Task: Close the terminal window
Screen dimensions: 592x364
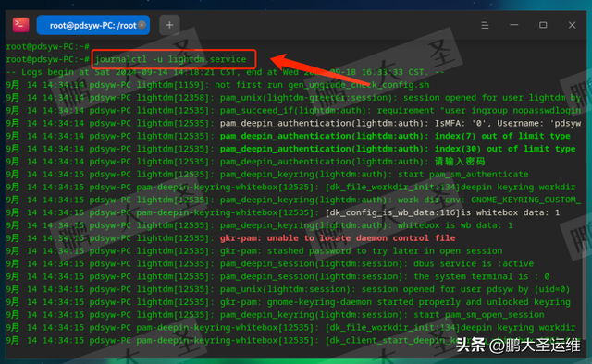Action: 572,25
